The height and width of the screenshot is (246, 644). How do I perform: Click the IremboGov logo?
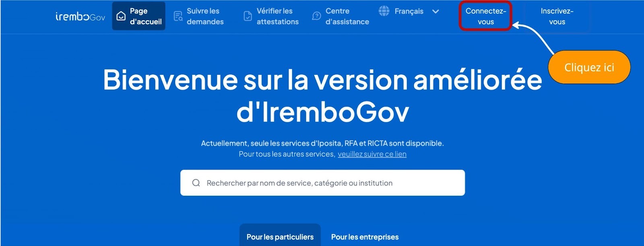[x=80, y=16]
